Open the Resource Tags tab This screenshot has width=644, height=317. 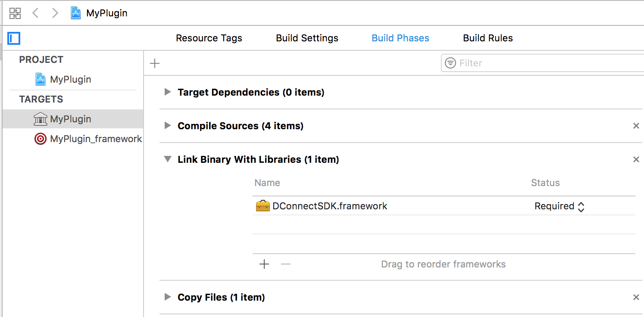pos(209,38)
